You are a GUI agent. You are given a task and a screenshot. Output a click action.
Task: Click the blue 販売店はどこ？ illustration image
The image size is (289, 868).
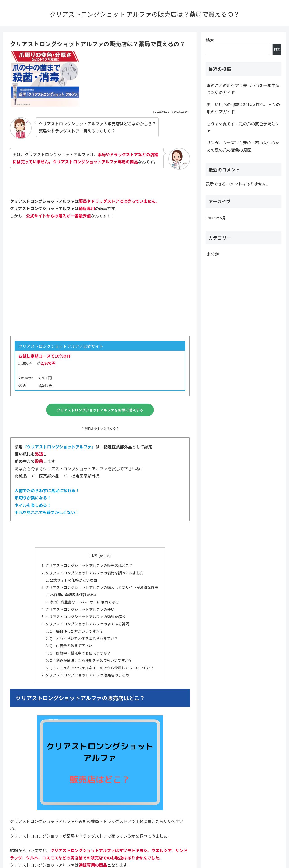[x=100, y=763]
